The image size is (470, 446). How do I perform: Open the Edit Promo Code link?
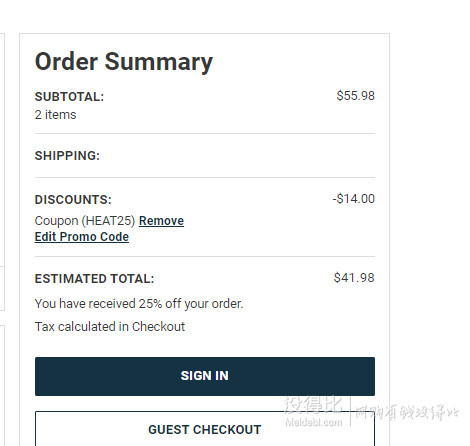pos(82,237)
